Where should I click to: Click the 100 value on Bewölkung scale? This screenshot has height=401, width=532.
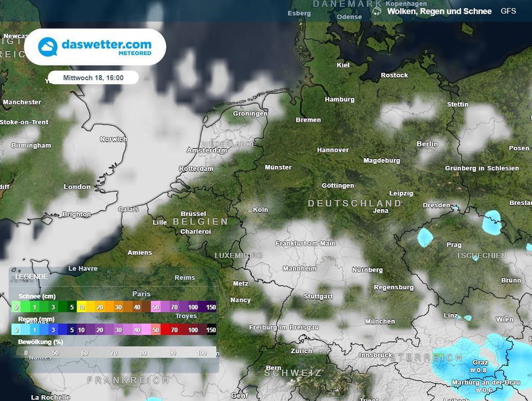(x=202, y=353)
